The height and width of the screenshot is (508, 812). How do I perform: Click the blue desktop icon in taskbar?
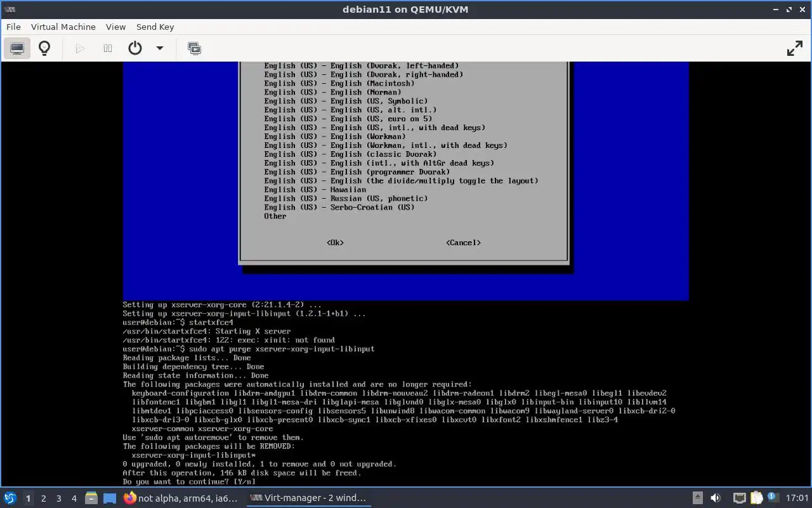110,498
